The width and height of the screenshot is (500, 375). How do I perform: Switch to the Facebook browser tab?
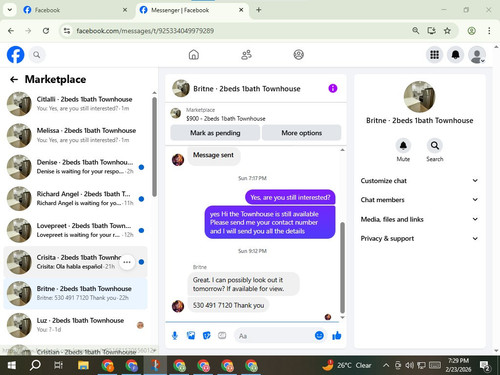click(75, 10)
